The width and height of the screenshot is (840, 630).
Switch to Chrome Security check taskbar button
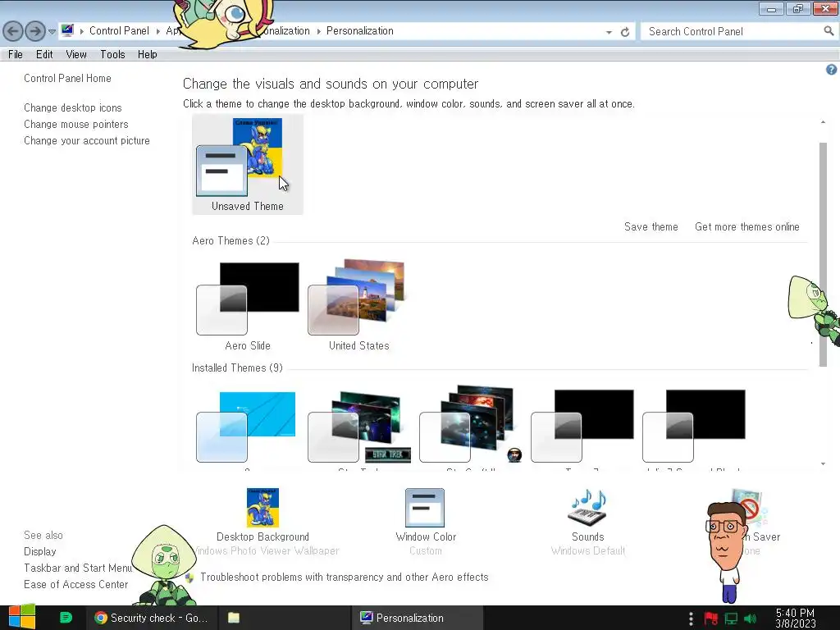coord(151,618)
